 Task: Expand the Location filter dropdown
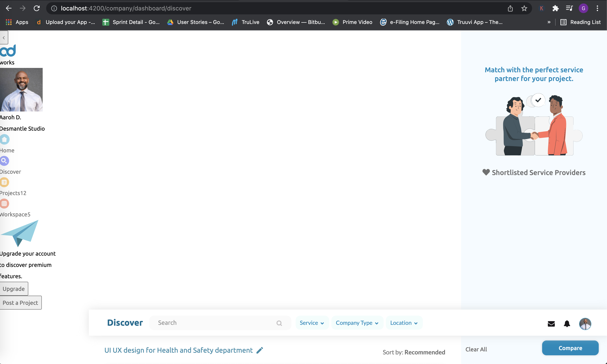point(404,323)
